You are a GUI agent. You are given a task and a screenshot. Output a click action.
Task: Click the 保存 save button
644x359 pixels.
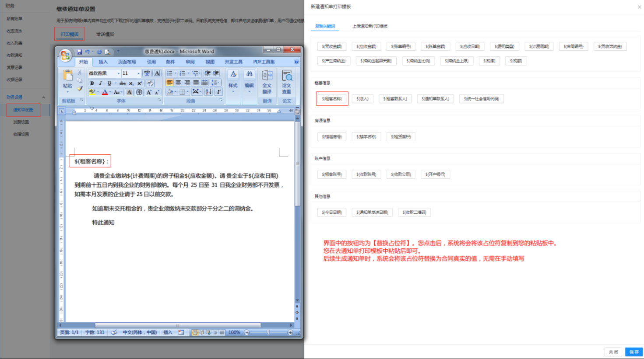[x=634, y=352]
